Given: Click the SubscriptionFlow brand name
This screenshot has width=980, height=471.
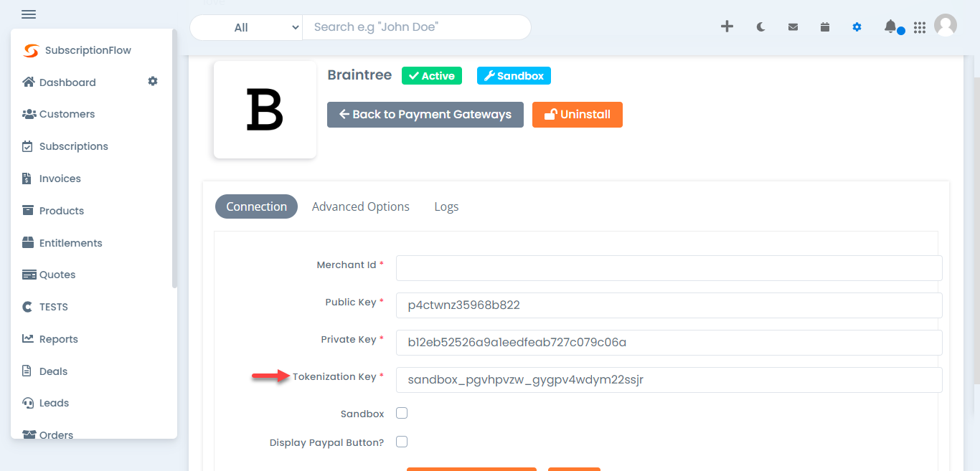Looking at the screenshot, I should click(88, 50).
